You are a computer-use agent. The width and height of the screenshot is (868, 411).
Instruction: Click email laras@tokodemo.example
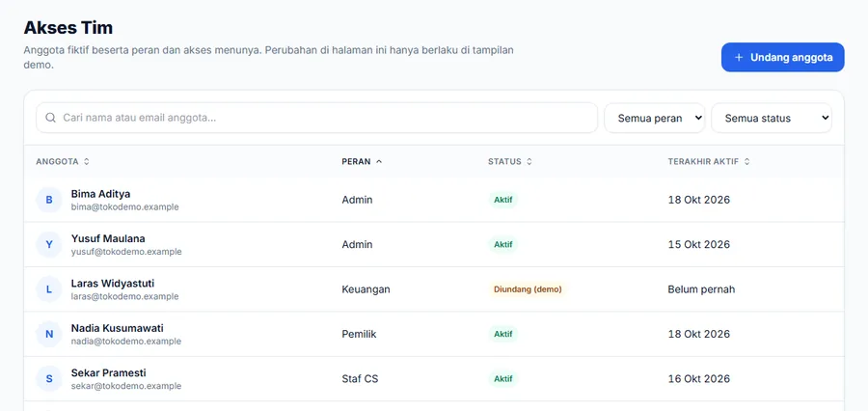tap(124, 297)
